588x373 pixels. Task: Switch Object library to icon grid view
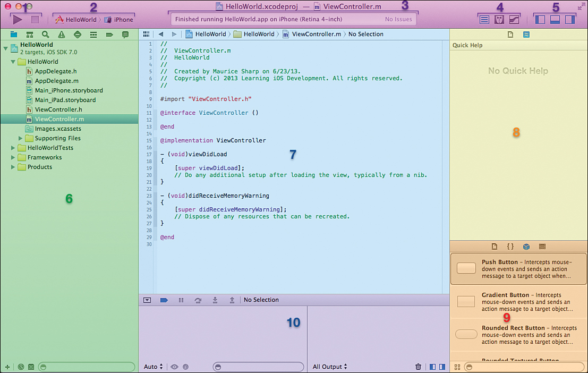coord(457,367)
